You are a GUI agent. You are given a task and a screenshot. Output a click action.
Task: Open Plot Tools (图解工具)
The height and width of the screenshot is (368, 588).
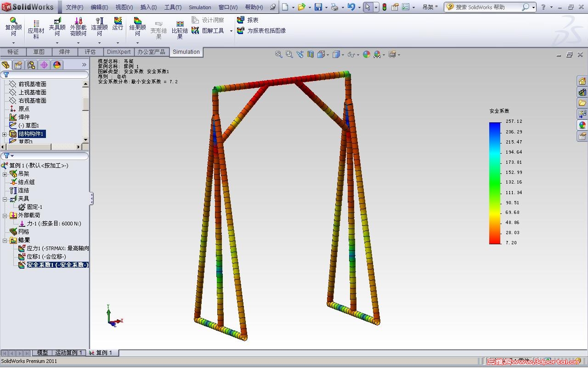(208, 31)
